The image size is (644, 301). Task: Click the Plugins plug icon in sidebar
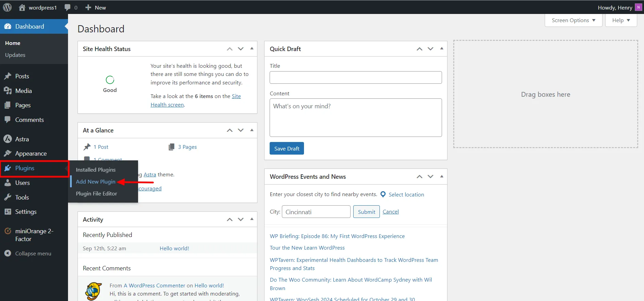coord(7,168)
